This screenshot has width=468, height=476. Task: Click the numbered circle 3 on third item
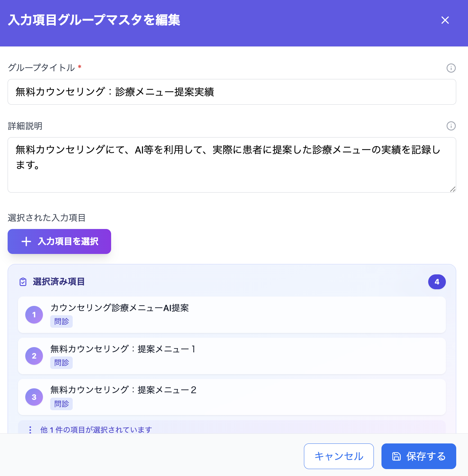tap(34, 397)
